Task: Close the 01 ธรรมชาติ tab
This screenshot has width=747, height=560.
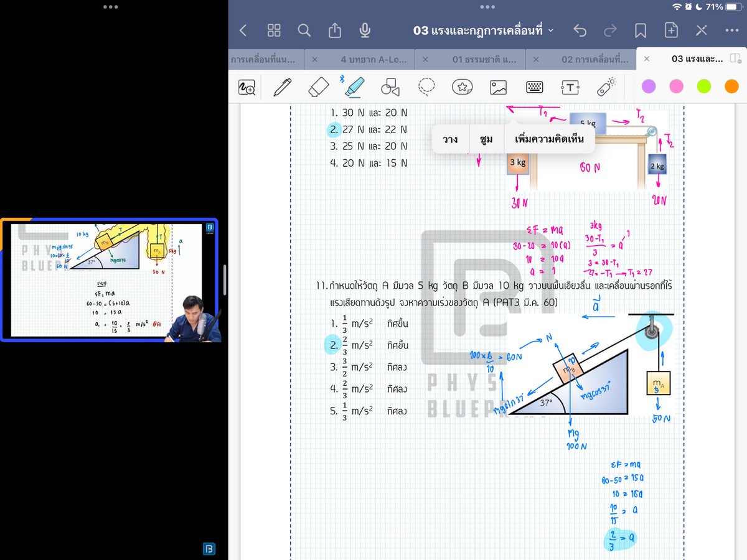Action: pos(425,59)
